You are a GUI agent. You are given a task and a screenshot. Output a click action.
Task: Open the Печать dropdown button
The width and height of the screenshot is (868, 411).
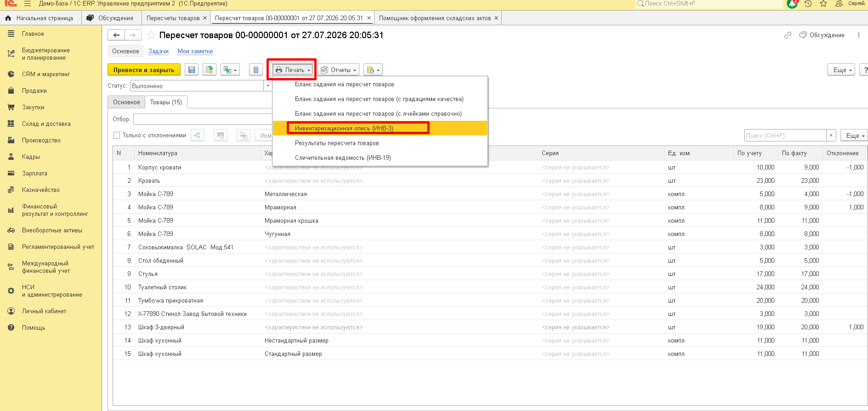point(292,70)
